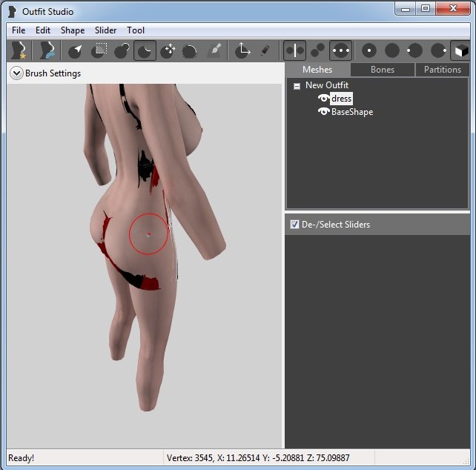
Task: Activate the Mask brush dashed-square tool
Action: click(99, 50)
